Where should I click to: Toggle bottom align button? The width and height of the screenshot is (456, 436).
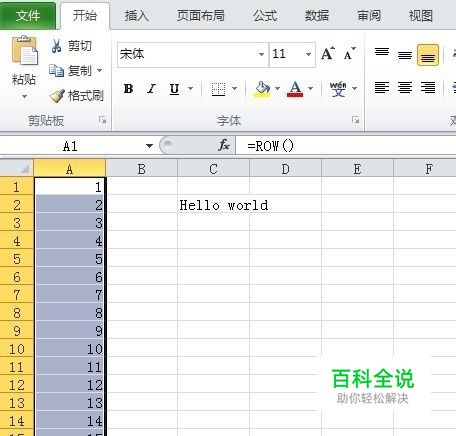pyautogui.click(x=428, y=55)
